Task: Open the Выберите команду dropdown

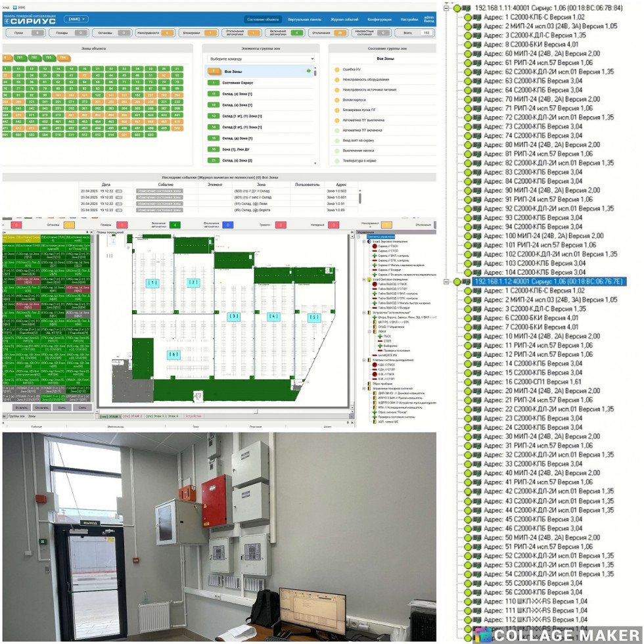Action: tap(260, 58)
